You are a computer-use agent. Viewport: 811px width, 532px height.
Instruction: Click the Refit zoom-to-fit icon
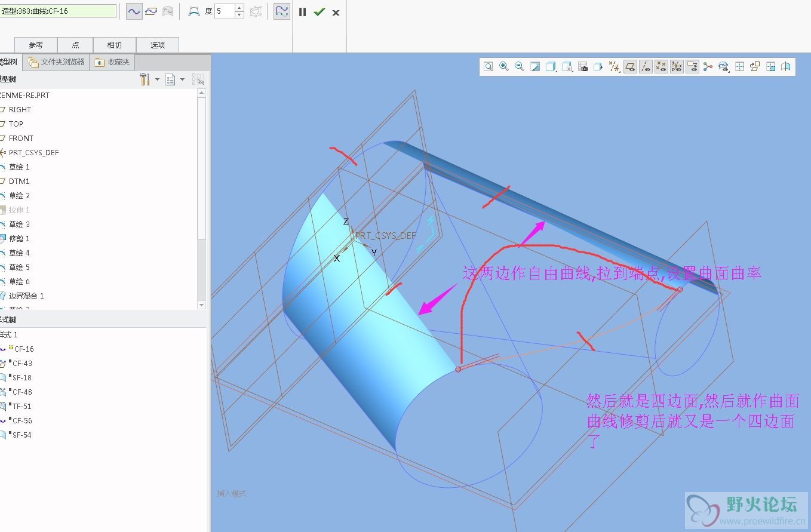click(x=489, y=67)
